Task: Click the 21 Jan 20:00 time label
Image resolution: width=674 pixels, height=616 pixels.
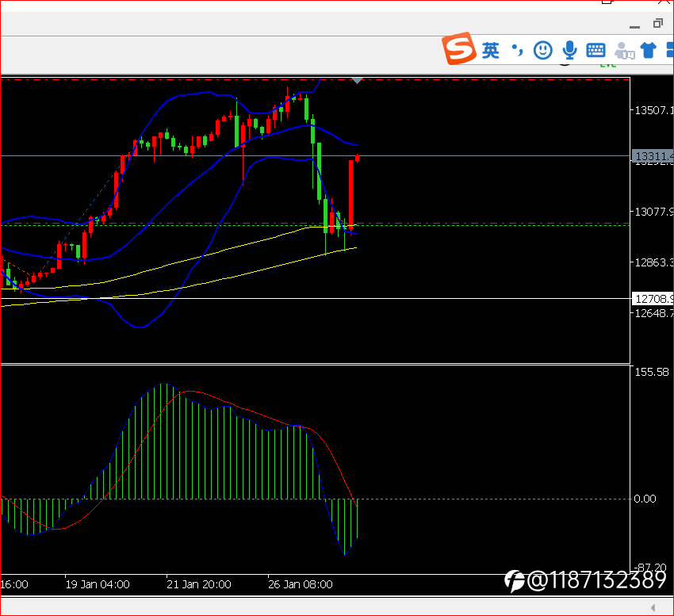Action: pyautogui.click(x=199, y=584)
